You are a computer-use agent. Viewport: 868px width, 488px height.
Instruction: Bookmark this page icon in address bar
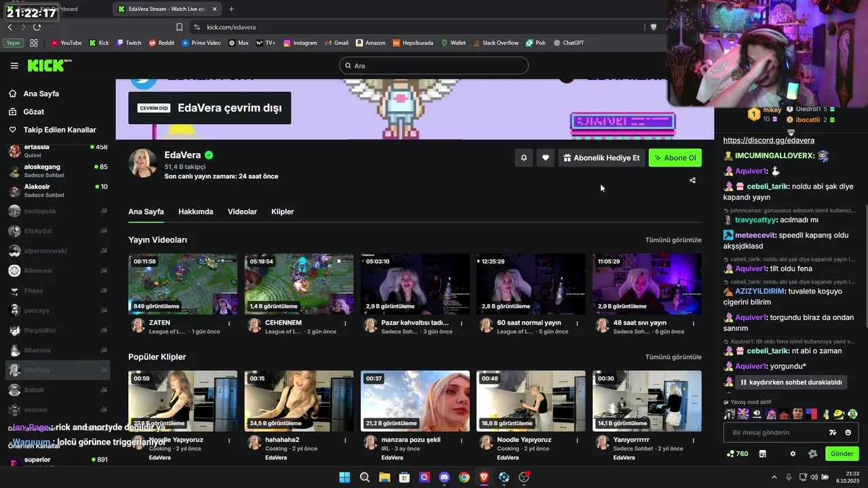point(179,27)
